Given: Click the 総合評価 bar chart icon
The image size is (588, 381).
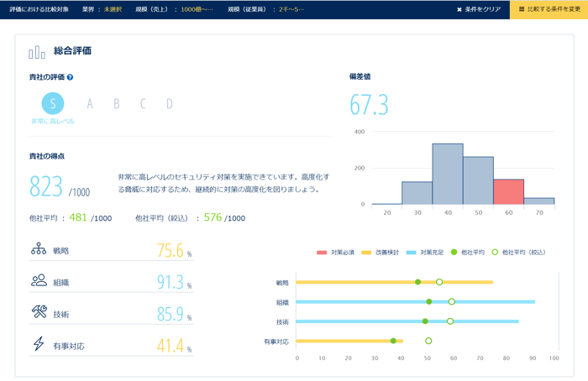Looking at the screenshot, I should click(37, 52).
